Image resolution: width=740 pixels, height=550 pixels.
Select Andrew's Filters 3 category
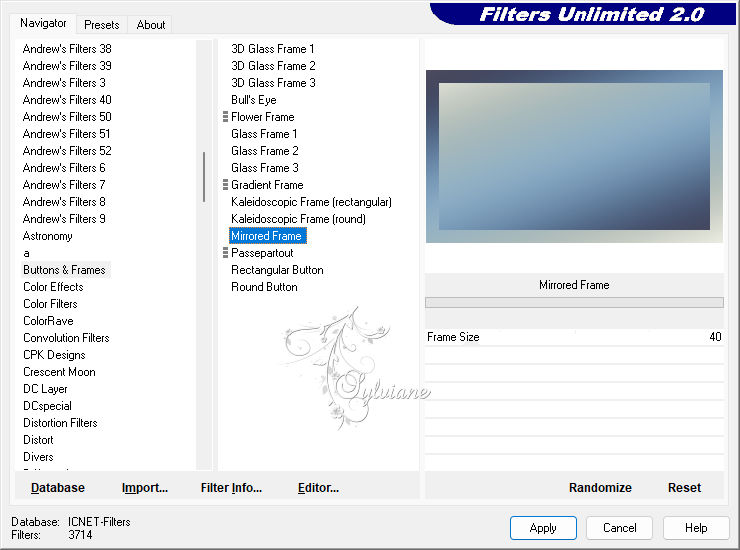tap(64, 83)
